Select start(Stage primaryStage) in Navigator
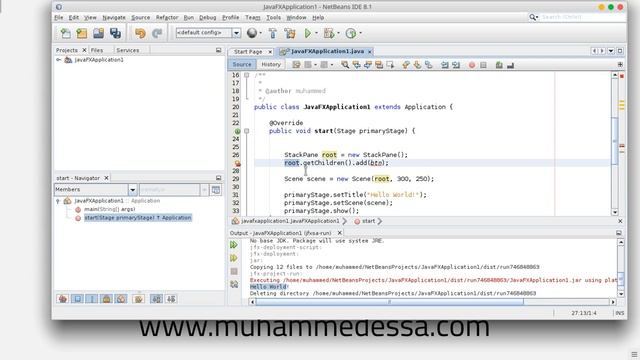The image size is (640, 360). click(138, 218)
